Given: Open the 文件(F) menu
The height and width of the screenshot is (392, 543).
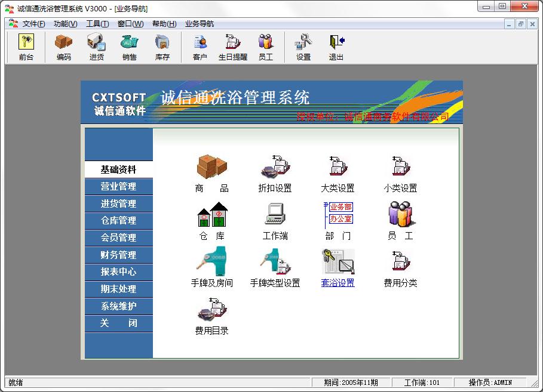Looking at the screenshot, I should pyautogui.click(x=33, y=24).
